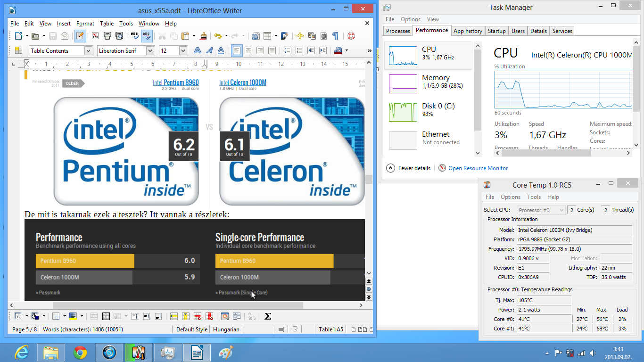
Task: Switch to Startup tab in Task Manager
Action: [496, 31]
